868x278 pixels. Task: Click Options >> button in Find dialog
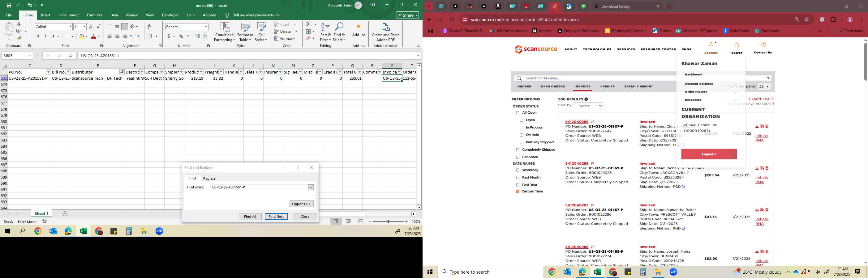(x=301, y=204)
